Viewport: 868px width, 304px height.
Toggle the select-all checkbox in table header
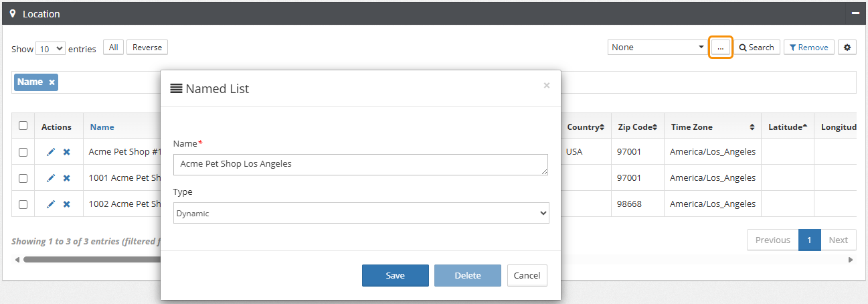[23, 126]
